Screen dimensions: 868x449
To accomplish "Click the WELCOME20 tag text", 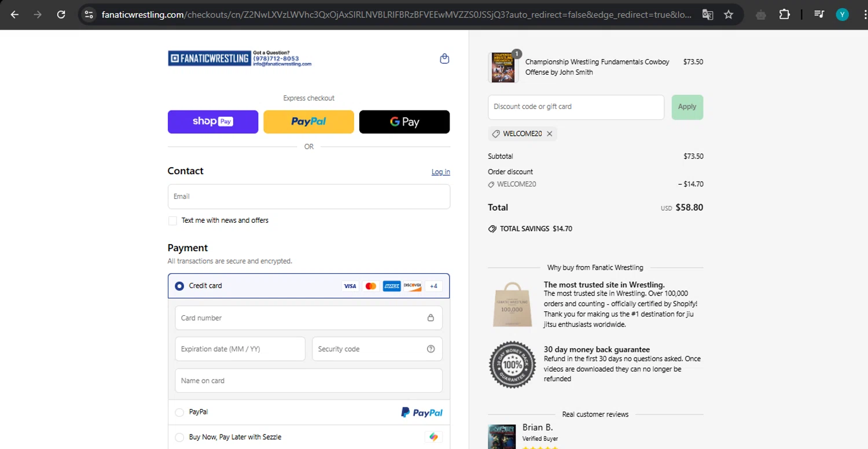I will click(523, 134).
